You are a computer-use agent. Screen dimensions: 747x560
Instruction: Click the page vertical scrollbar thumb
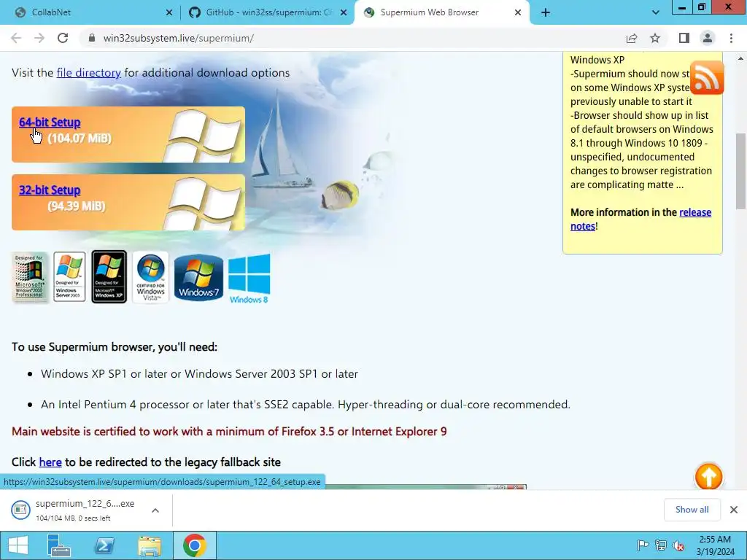pyautogui.click(x=741, y=171)
